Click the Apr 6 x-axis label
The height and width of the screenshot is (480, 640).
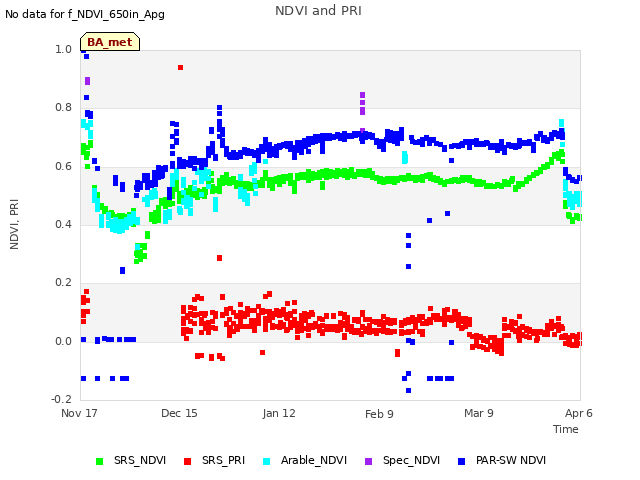coord(578,413)
